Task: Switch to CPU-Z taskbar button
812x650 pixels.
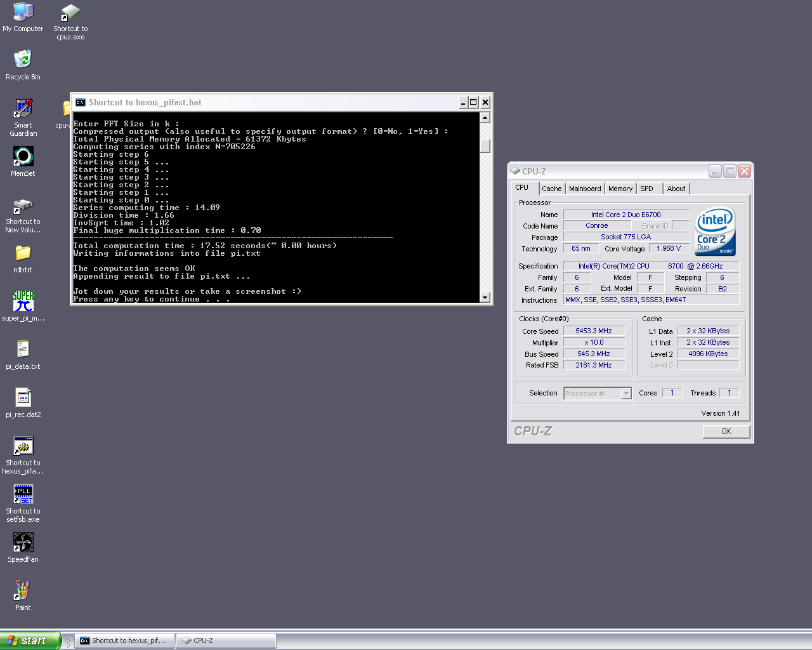Action: 226,640
